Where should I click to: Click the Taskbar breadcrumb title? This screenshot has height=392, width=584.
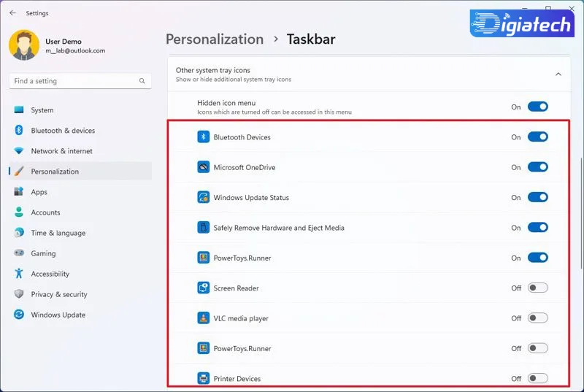click(x=311, y=39)
